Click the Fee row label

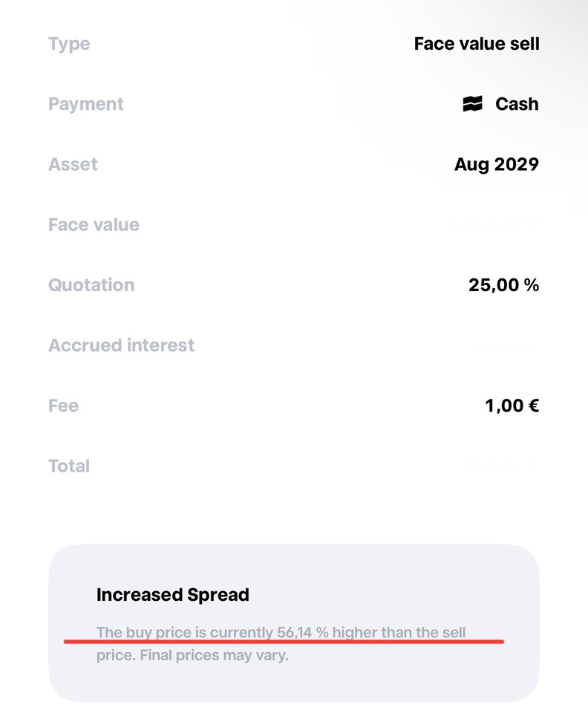pyautogui.click(x=63, y=406)
